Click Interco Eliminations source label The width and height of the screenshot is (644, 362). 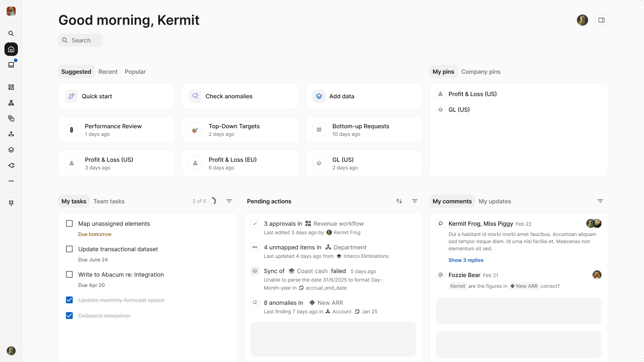click(x=363, y=256)
